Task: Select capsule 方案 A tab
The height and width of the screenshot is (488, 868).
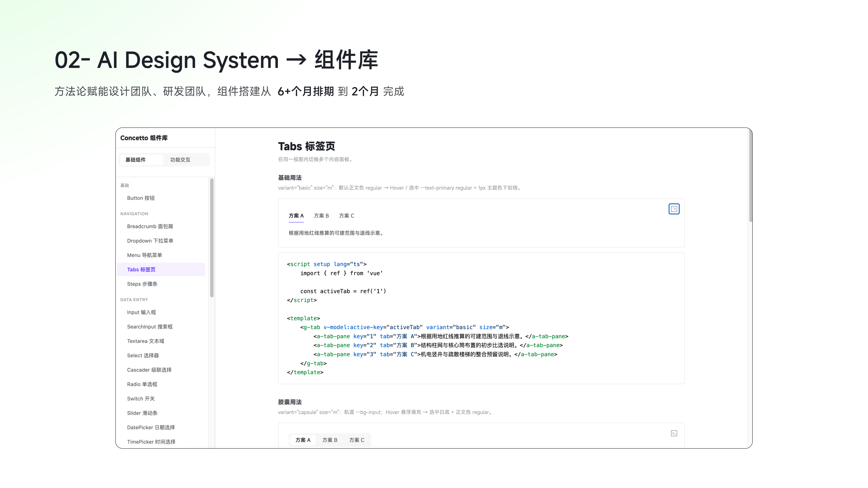Action: (x=303, y=440)
